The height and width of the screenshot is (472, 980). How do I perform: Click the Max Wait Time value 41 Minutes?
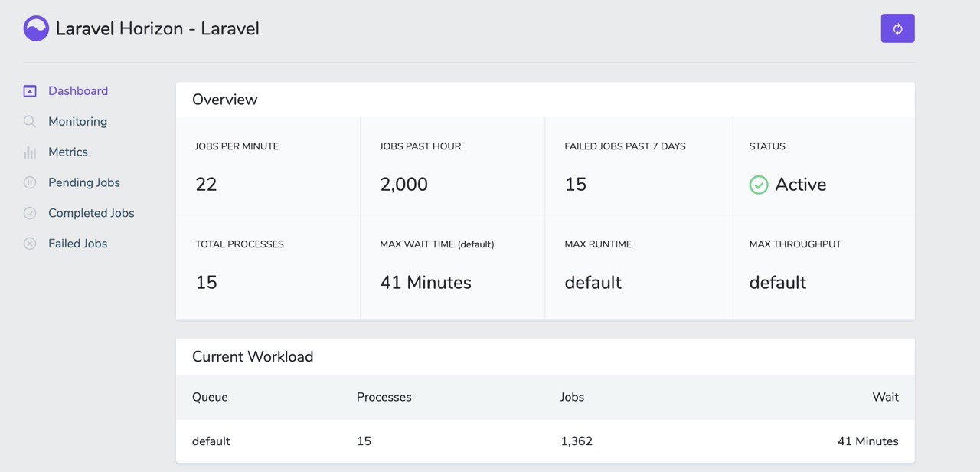tap(426, 283)
